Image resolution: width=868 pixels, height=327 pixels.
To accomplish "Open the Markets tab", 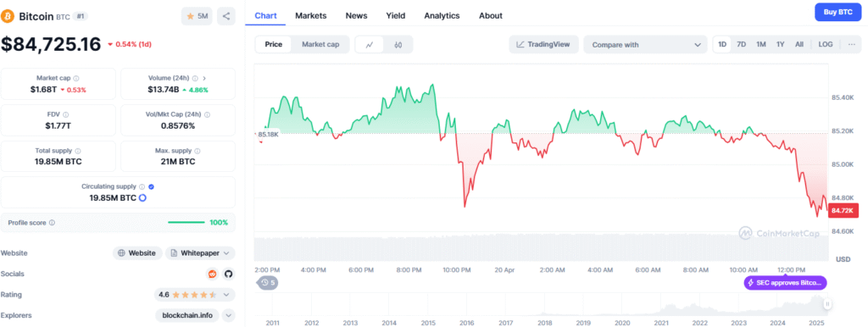I will tap(310, 15).
